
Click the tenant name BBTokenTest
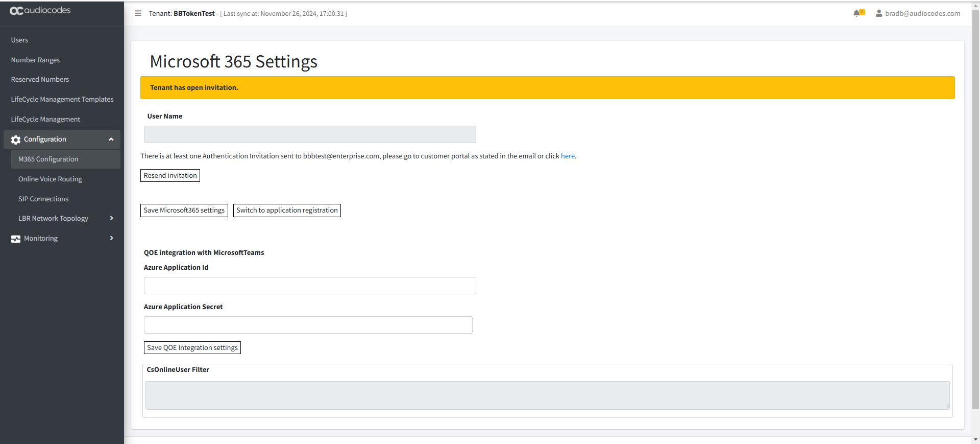pyautogui.click(x=194, y=13)
